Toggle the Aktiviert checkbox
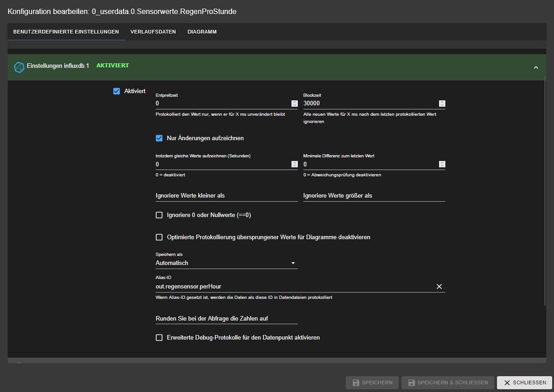 pyautogui.click(x=117, y=91)
